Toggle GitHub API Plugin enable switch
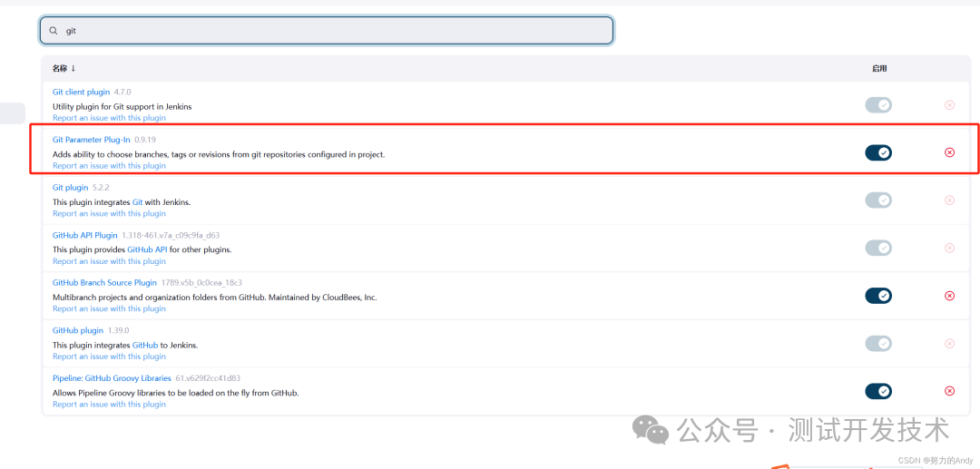 (878, 248)
